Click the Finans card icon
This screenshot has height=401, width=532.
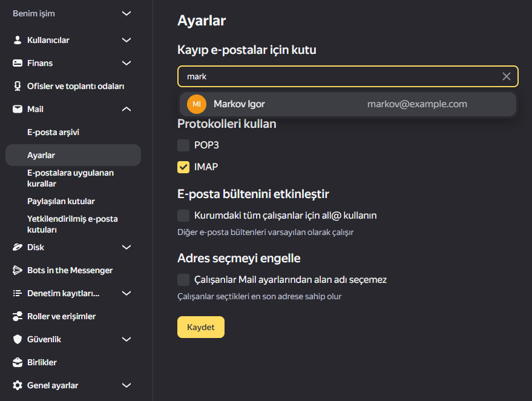tap(18, 63)
